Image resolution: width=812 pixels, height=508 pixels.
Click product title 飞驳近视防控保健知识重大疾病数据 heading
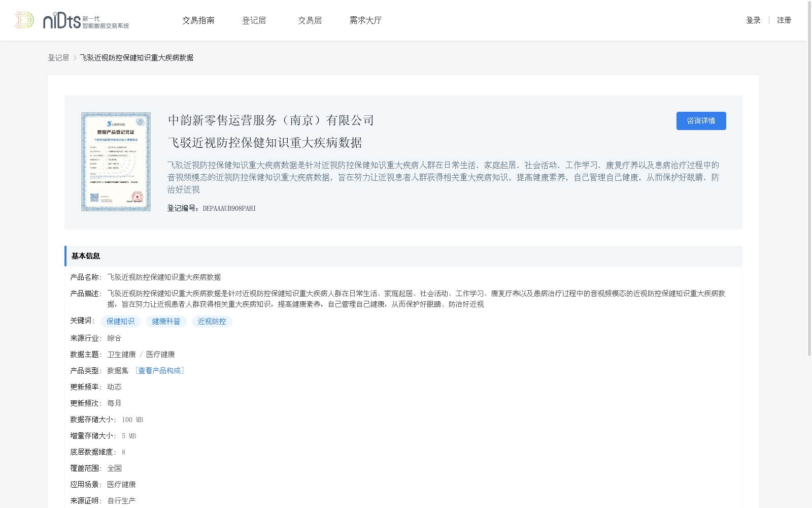[x=265, y=143]
